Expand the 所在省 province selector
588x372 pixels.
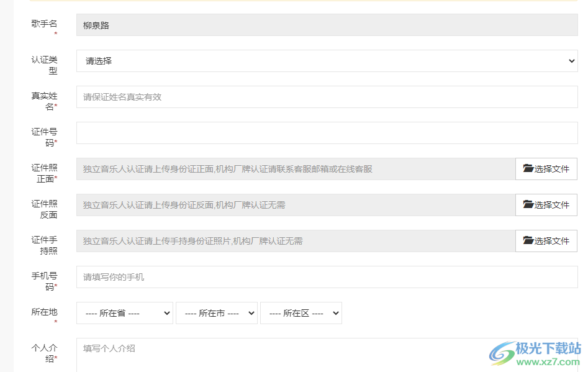point(124,313)
